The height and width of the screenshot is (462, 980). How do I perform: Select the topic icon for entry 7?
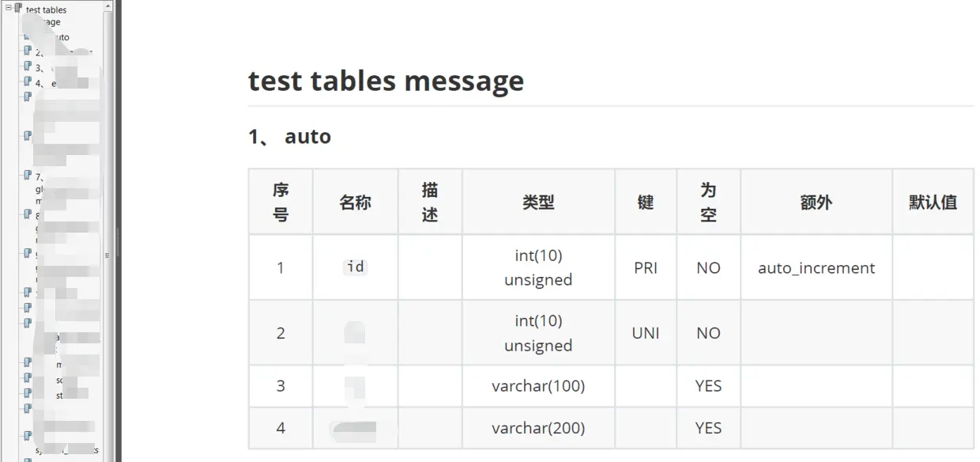[x=28, y=176]
